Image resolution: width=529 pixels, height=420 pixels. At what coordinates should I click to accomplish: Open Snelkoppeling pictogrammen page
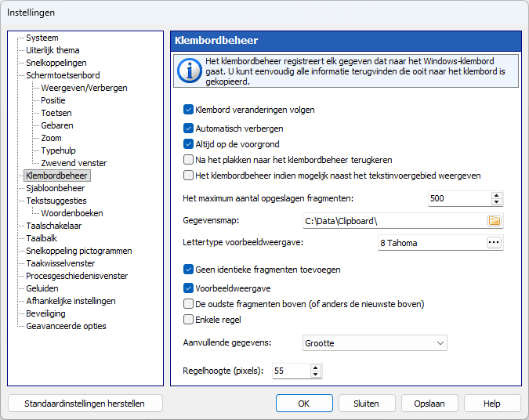(79, 251)
